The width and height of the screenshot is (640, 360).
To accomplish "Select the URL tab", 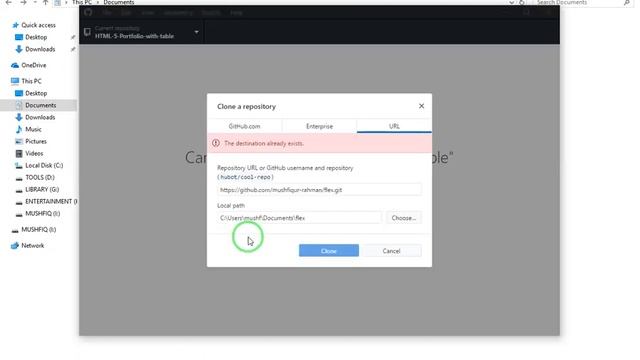I will [394, 126].
